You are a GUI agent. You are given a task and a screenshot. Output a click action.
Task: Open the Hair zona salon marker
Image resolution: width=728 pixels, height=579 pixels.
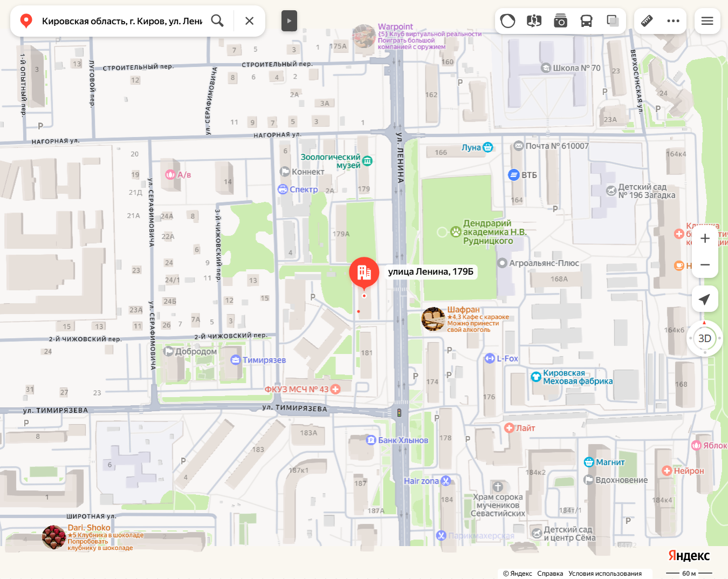(445, 481)
